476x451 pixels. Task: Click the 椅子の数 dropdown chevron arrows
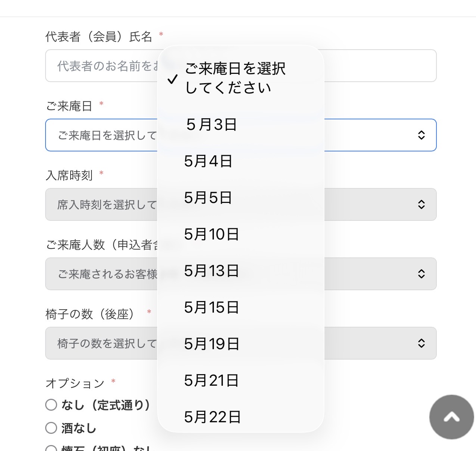click(x=421, y=343)
